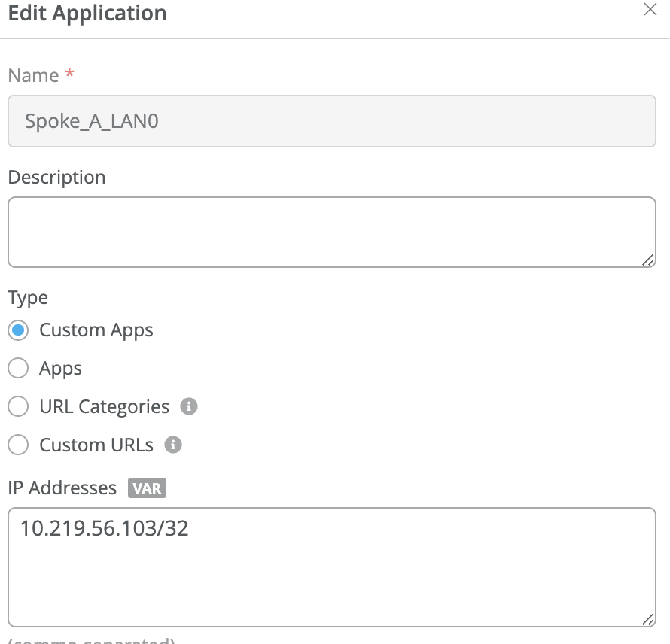Image resolution: width=670 pixels, height=644 pixels.
Task: Click the Name field showing Spoke_A_LAN0
Action: point(331,121)
